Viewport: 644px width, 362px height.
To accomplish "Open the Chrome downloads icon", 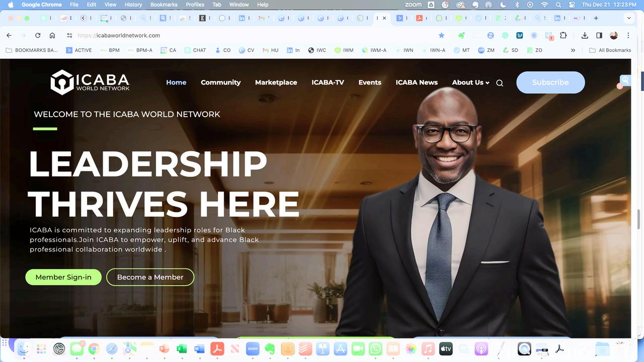I will [585, 35].
